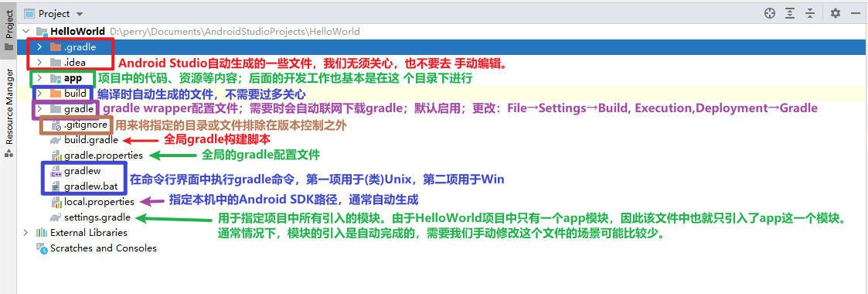
Task: Click the gradle wrapper folder icon
Action: coord(56,109)
